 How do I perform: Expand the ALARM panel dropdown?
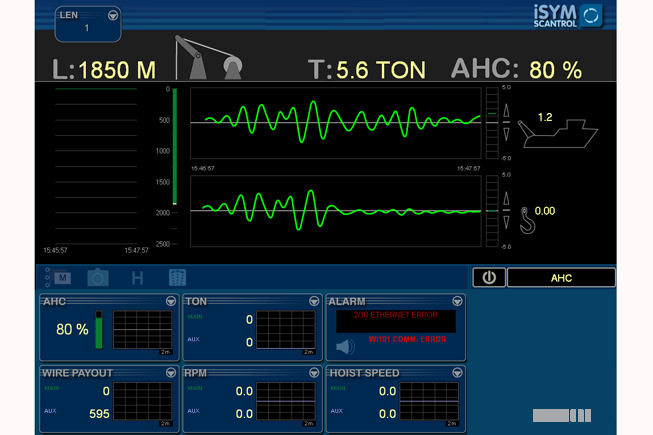[457, 301]
